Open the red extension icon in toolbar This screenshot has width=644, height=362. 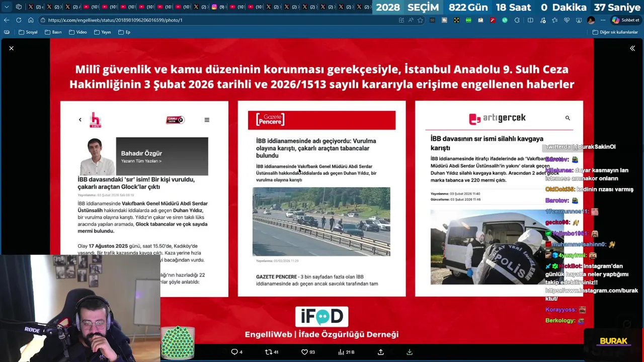tap(493, 20)
